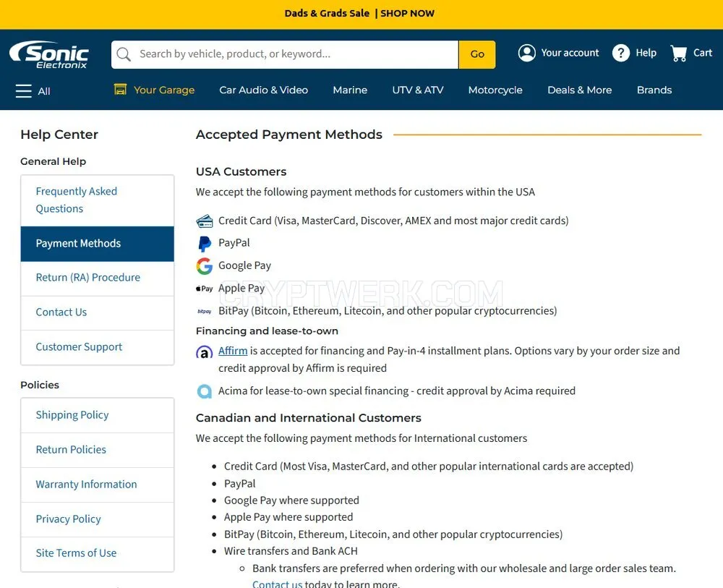Open the Cart text link
Viewport: 723px width, 588px height.
pyautogui.click(x=703, y=53)
